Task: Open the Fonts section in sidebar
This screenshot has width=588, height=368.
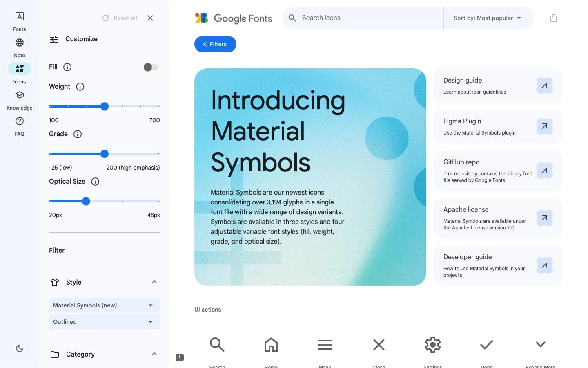Action: 19,22
